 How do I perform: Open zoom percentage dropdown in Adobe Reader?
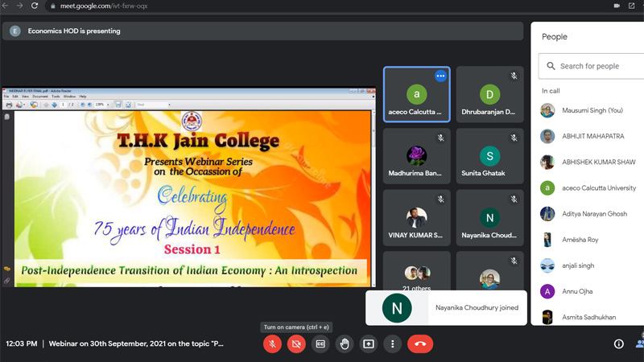[x=108, y=105]
